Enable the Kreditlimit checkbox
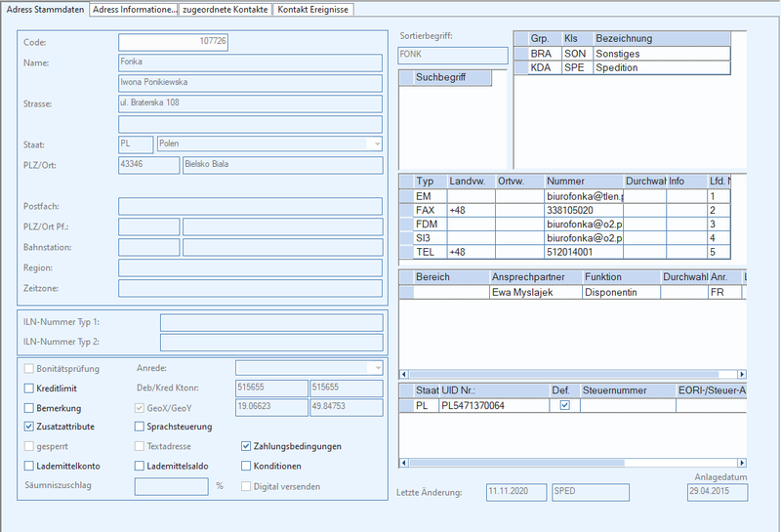781x532 pixels. (29, 389)
